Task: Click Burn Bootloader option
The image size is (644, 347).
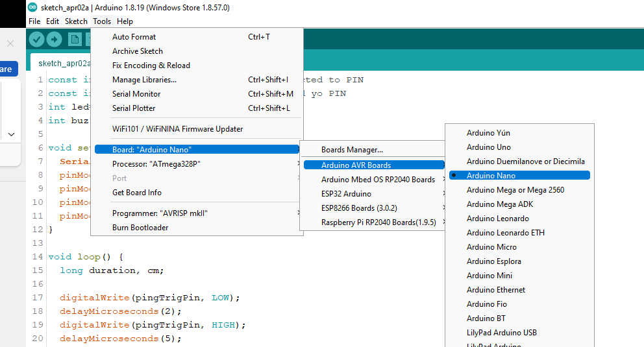Action: (x=140, y=228)
